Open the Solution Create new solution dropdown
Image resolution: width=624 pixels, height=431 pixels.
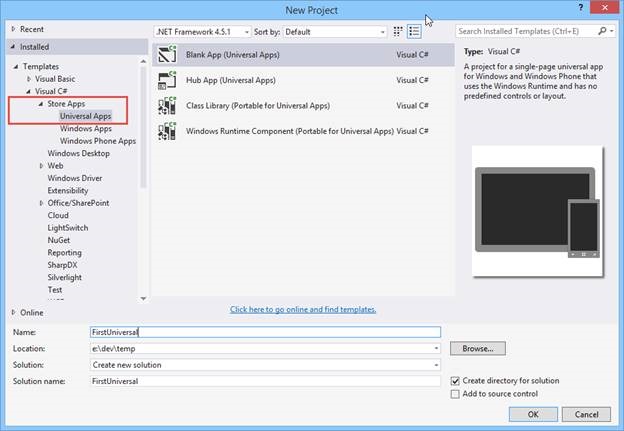(265, 365)
